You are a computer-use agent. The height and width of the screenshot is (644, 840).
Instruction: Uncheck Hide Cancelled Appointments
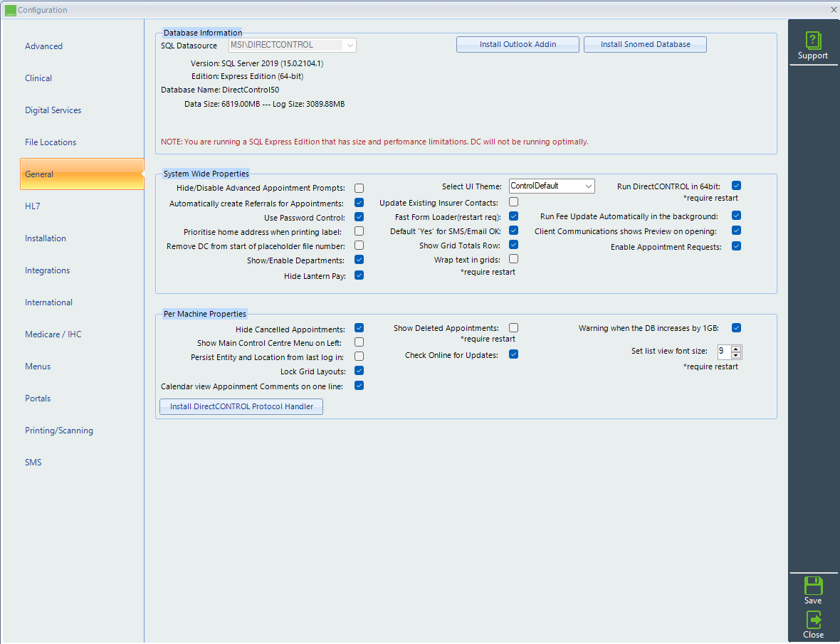coord(359,328)
